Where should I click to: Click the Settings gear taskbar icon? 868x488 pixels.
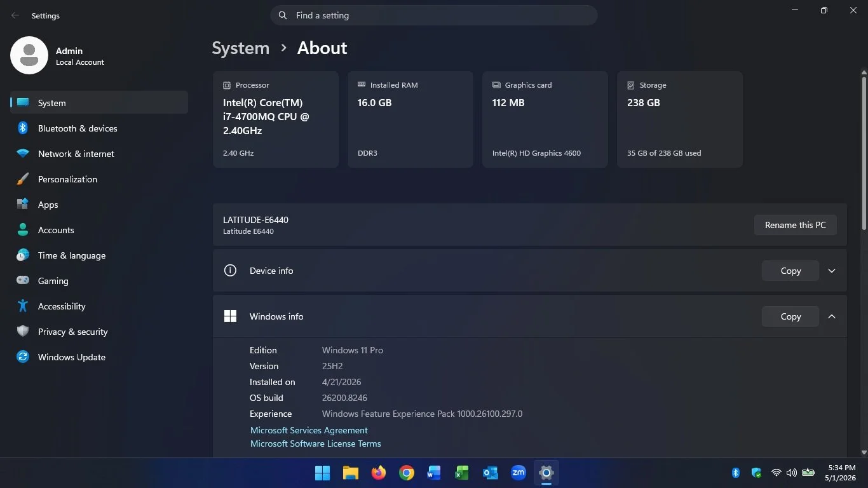point(546,473)
